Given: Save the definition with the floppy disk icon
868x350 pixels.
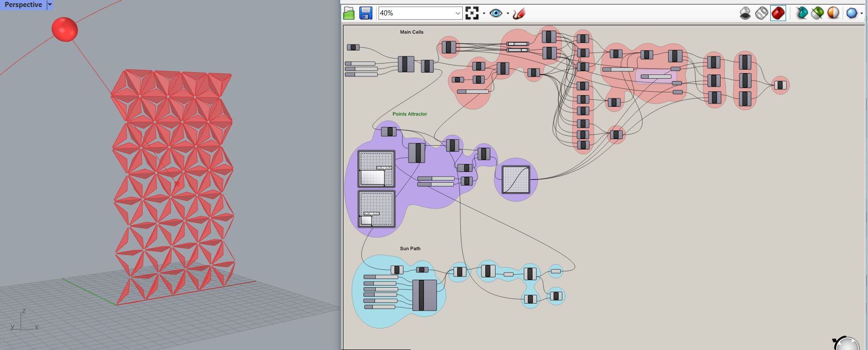Looking at the screenshot, I should pos(365,13).
